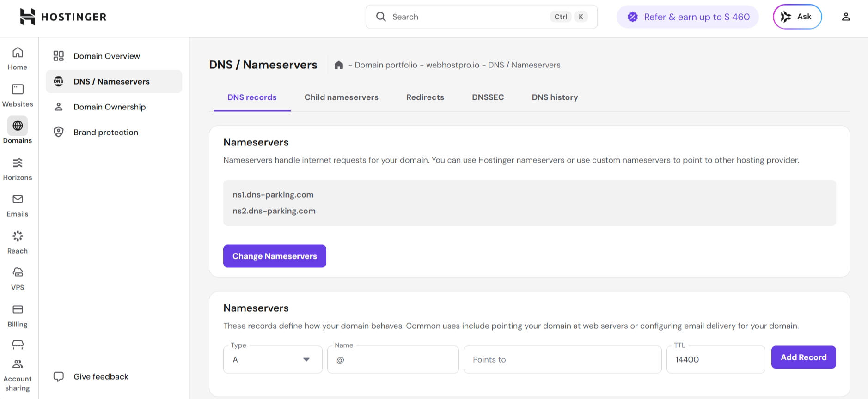Open the Websites section icon
Image resolution: width=868 pixels, height=399 pixels.
pyautogui.click(x=18, y=89)
